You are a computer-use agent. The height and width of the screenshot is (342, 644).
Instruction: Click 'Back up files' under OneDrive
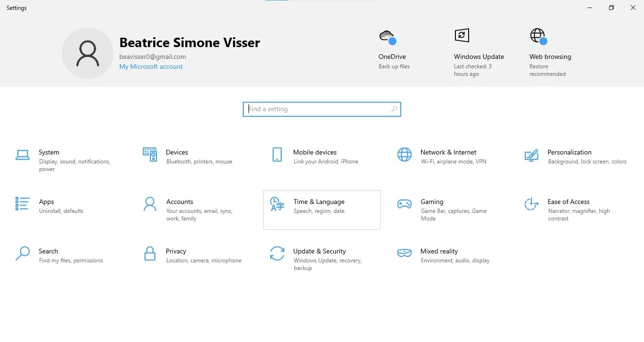(394, 66)
